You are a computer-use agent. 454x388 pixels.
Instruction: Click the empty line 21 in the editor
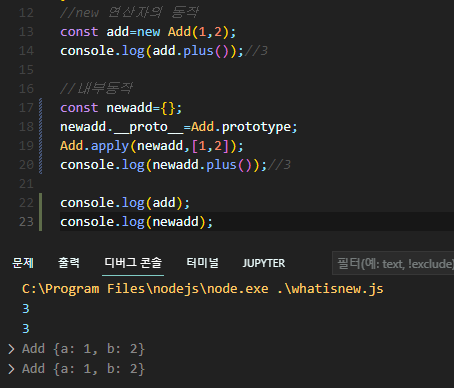tap(257, 184)
